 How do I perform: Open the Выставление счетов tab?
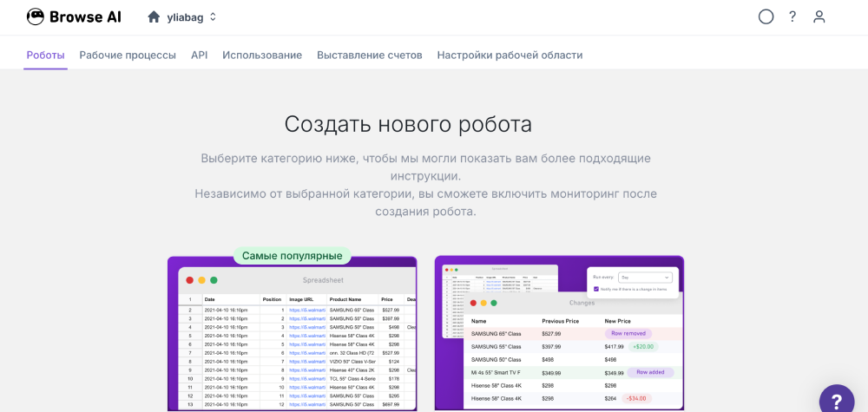370,56
